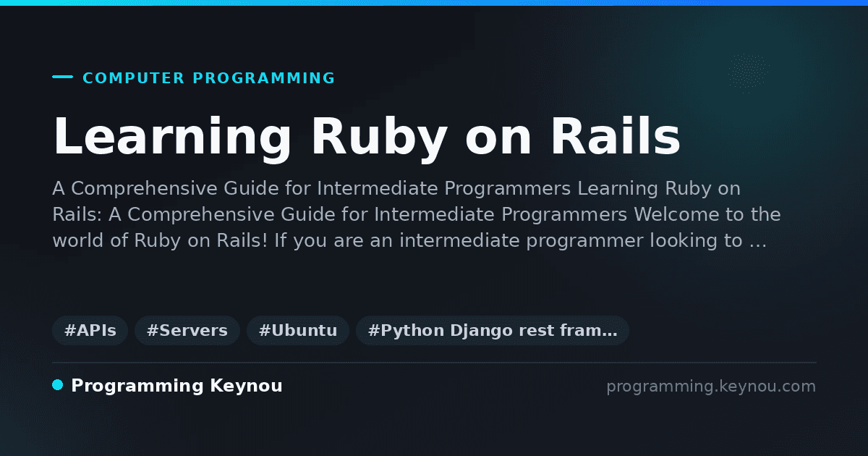Select the COMPUTER PROGRAMMING category label
The width and height of the screenshot is (868, 456).
coord(209,78)
